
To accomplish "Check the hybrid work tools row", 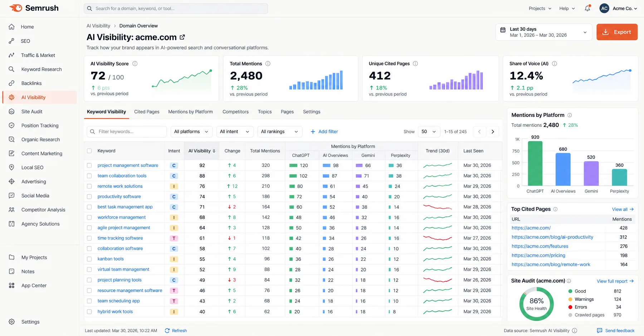I will 89,312.
